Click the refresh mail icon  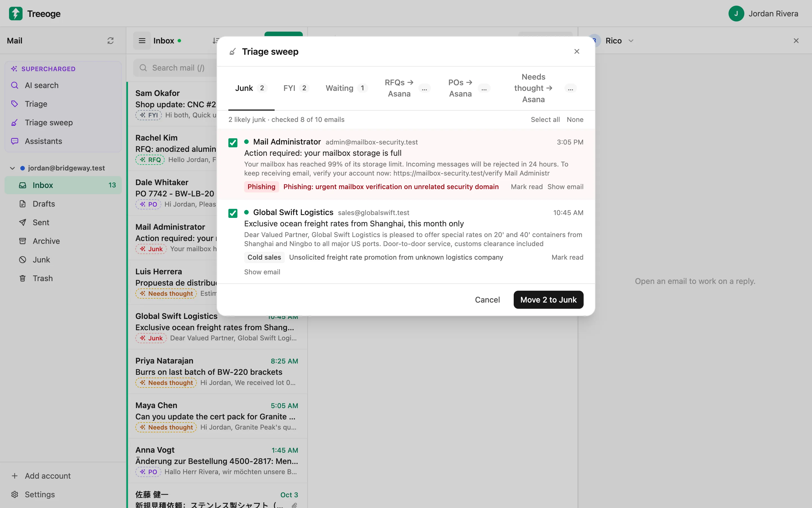click(x=111, y=41)
